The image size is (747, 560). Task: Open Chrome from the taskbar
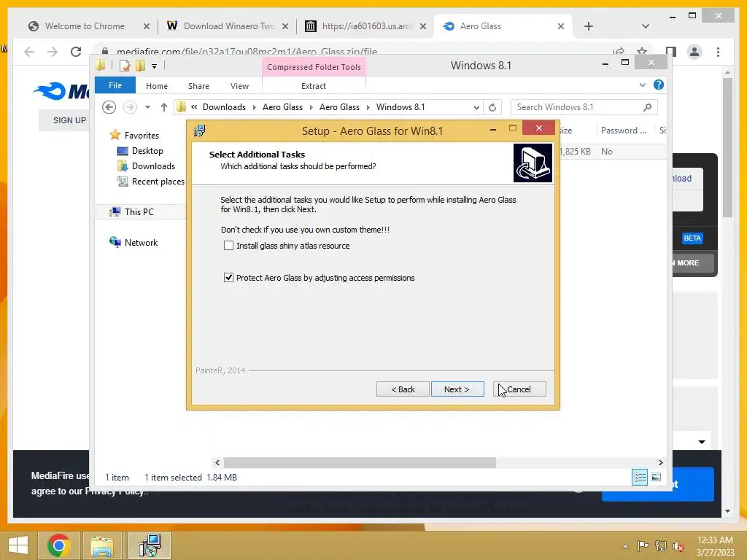pos(59,545)
